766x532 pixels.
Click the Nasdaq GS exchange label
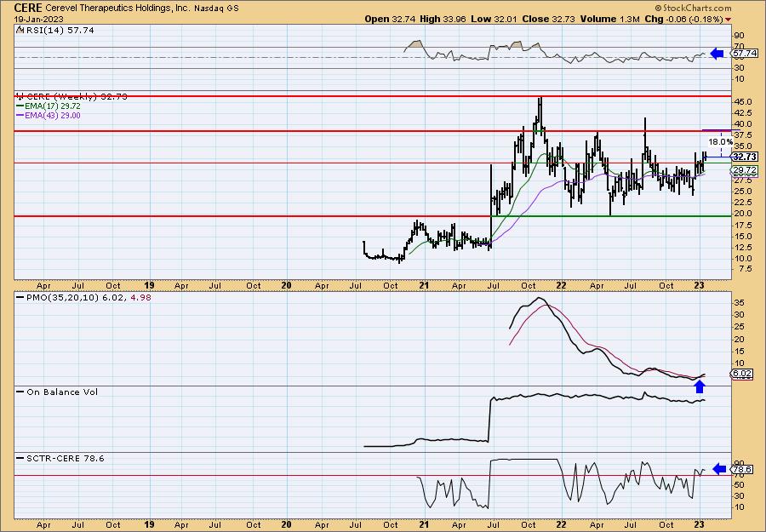[216, 9]
